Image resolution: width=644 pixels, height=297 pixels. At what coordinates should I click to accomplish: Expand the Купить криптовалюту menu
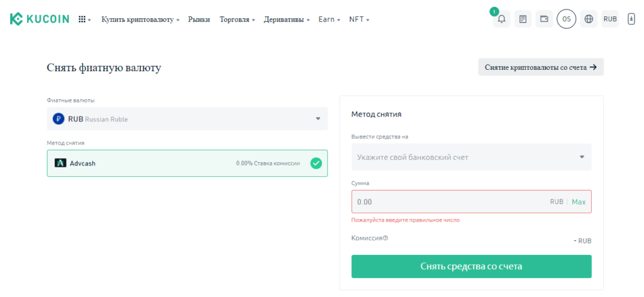click(x=140, y=20)
